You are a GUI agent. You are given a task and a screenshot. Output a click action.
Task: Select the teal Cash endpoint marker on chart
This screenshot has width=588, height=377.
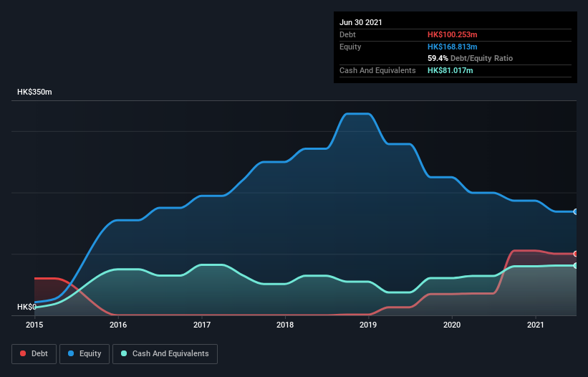(576, 265)
